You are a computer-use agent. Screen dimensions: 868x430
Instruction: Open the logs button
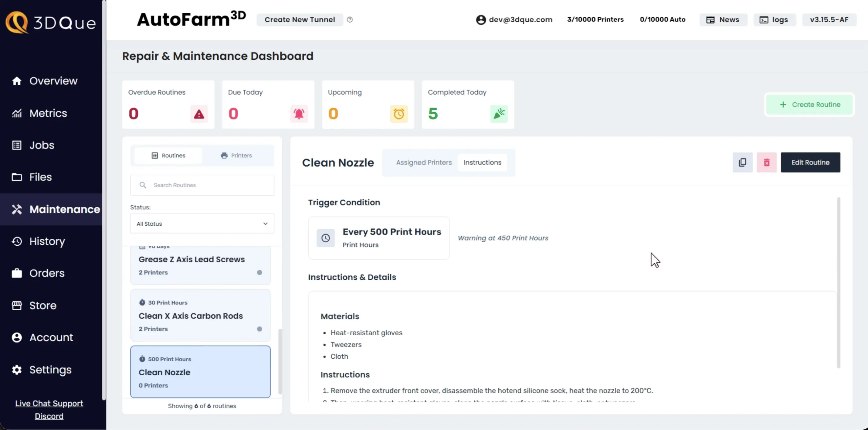tap(774, 19)
